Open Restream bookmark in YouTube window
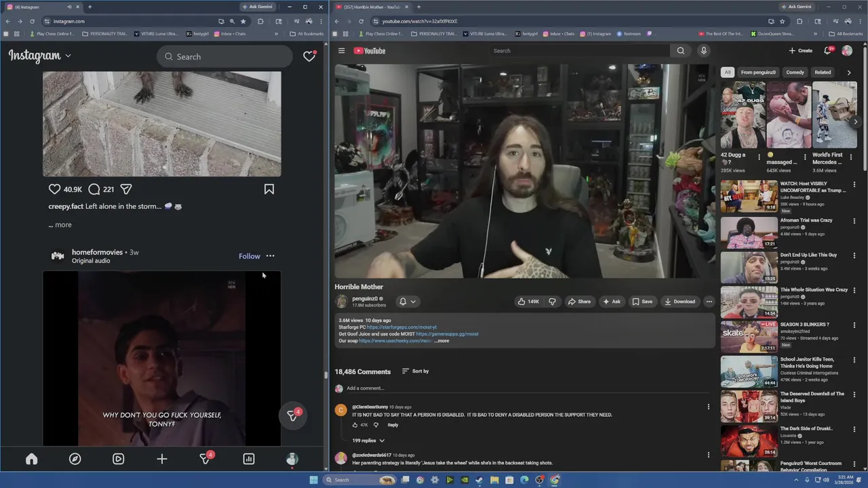This screenshot has width=868, height=488. coord(628,34)
